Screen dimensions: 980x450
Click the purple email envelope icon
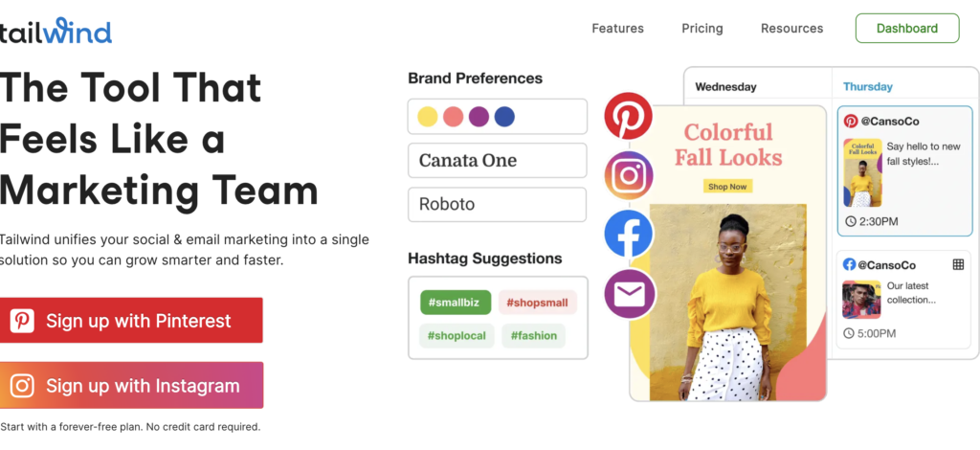629,294
